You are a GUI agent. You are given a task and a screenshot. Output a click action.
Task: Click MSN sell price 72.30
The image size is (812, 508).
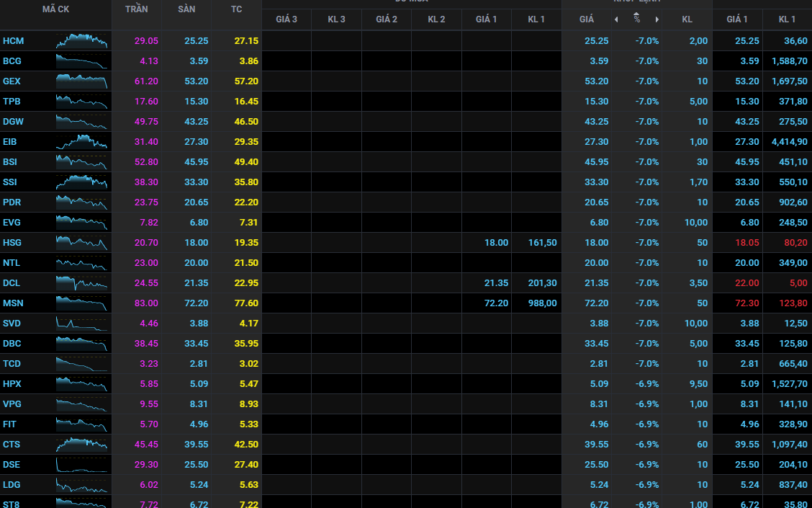pyautogui.click(x=746, y=303)
